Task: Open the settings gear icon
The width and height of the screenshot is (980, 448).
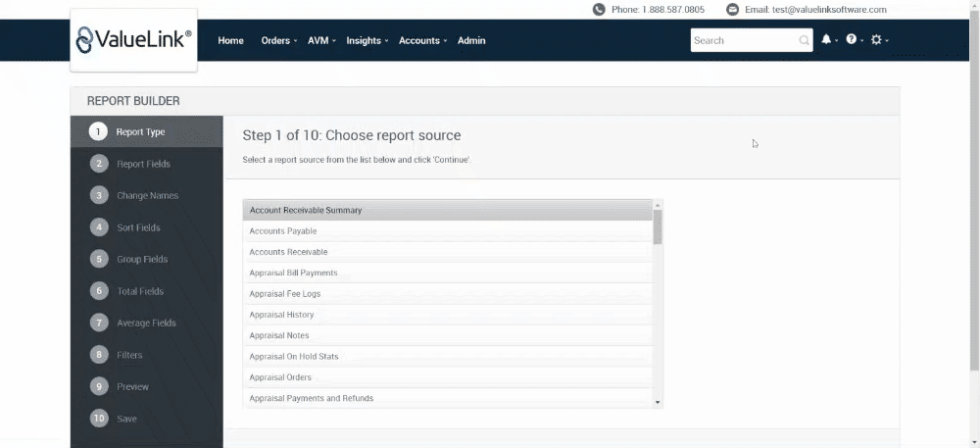Action: 876,39
